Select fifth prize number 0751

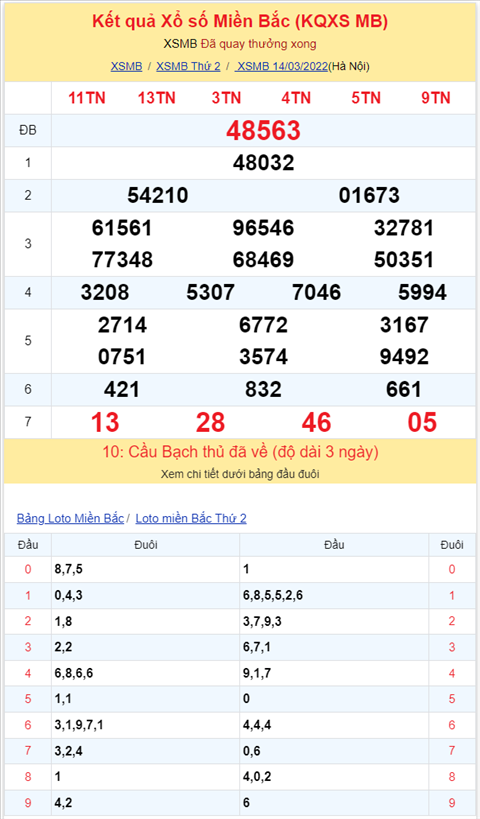(122, 357)
